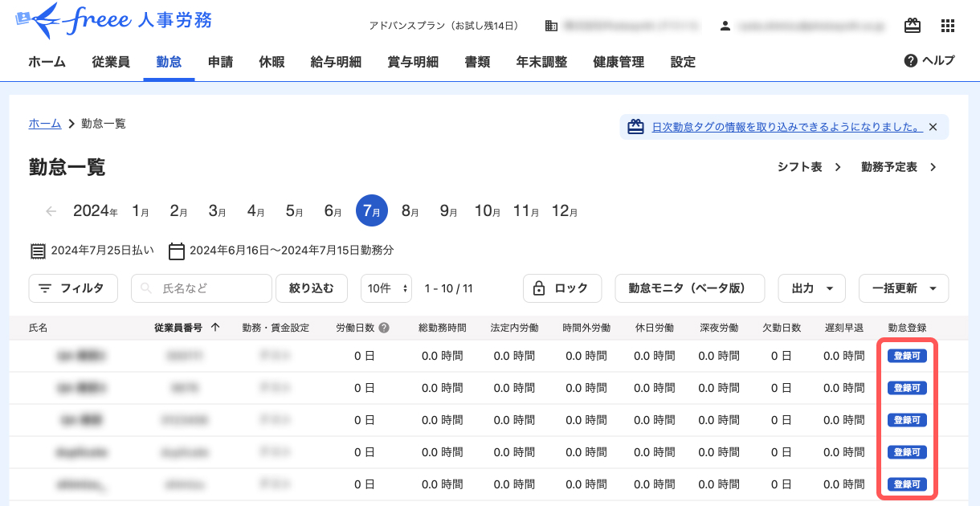This screenshot has height=506, width=980.
Task: Click the 勤怠登録 column header
Action: [908, 328]
